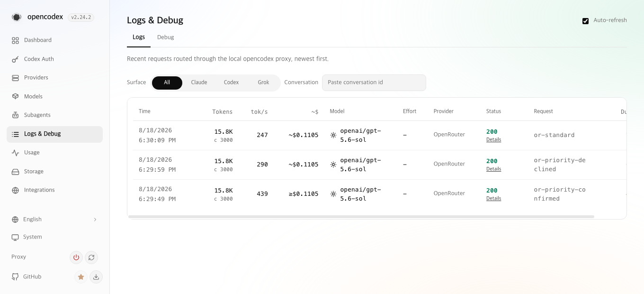The width and height of the screenshot is (644, 294).
Task: Click the English language globe icon
Action: coord(15,220)
